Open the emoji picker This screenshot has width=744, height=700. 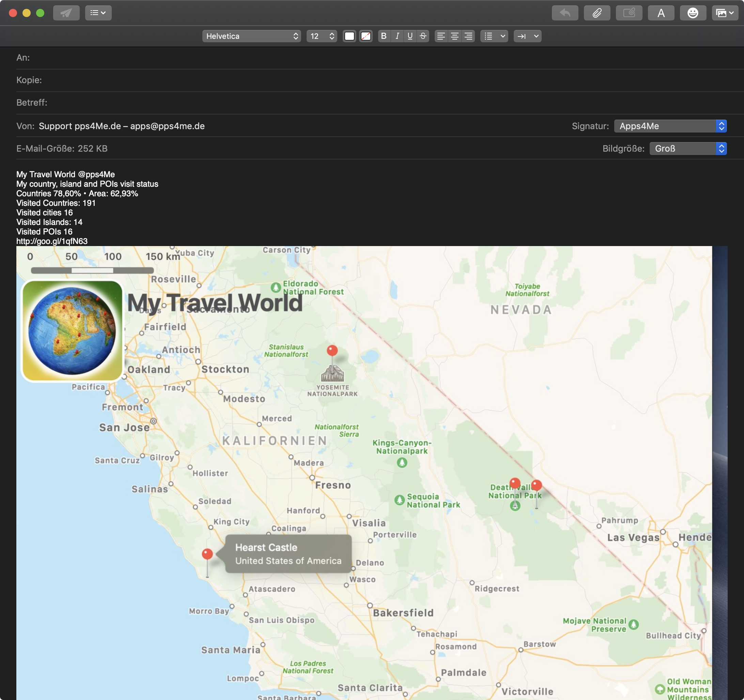point(693,13)
